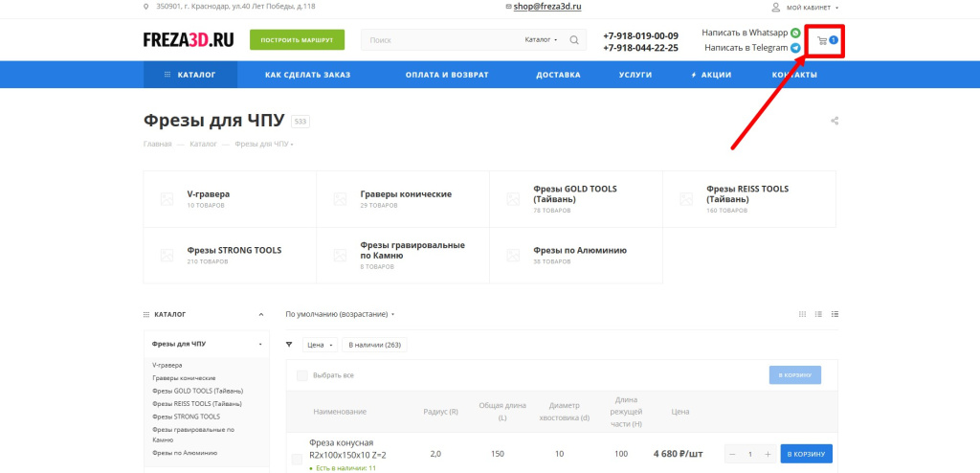
Task: Click the email envelope icon
Action: pos(508,7)
